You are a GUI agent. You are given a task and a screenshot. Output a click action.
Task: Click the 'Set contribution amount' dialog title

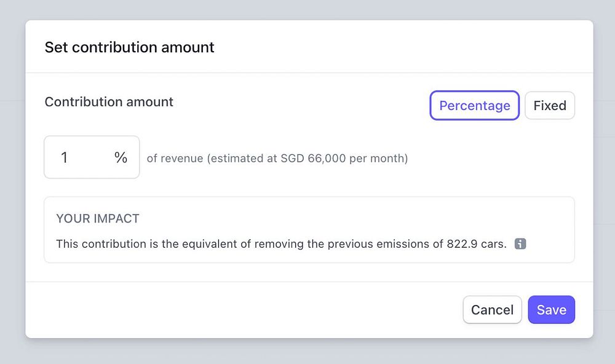coord(129,47)
